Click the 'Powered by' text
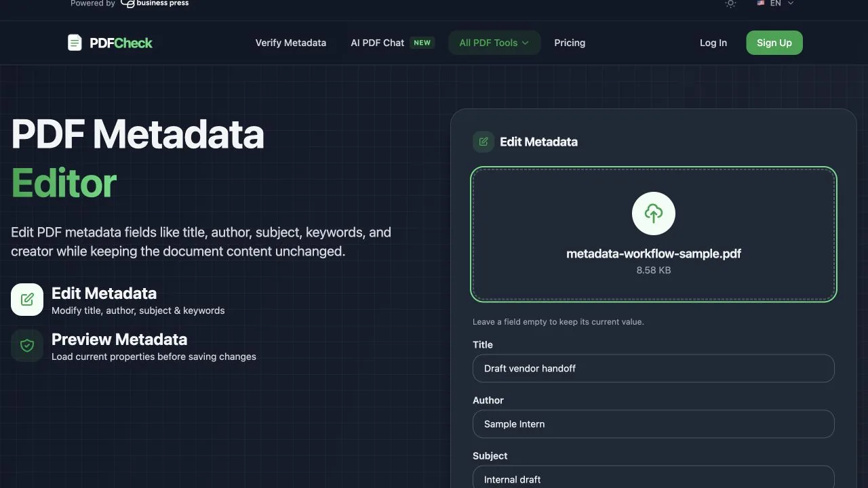This screenshot has height=488, width=868. coord(93,3)
